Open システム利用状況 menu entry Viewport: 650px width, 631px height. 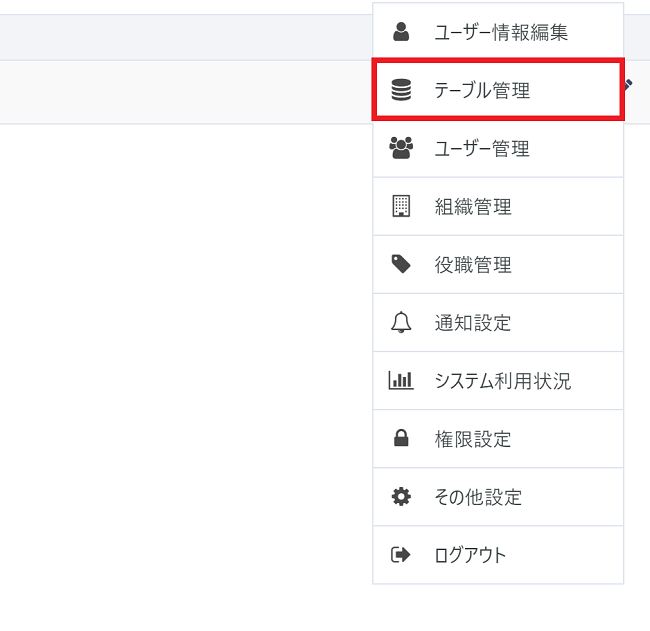[x=502, y=381]
